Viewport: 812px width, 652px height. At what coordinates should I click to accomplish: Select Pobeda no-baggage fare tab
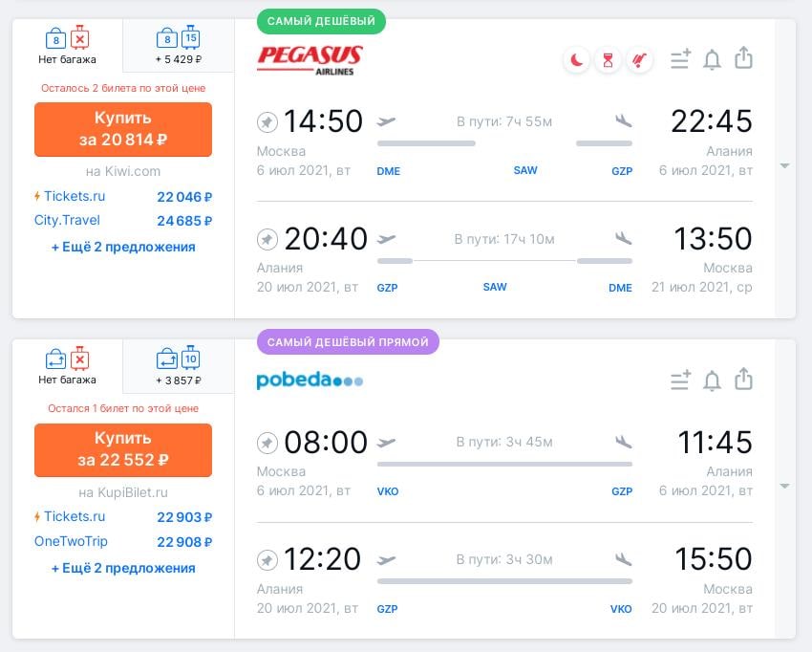point(67,366)
